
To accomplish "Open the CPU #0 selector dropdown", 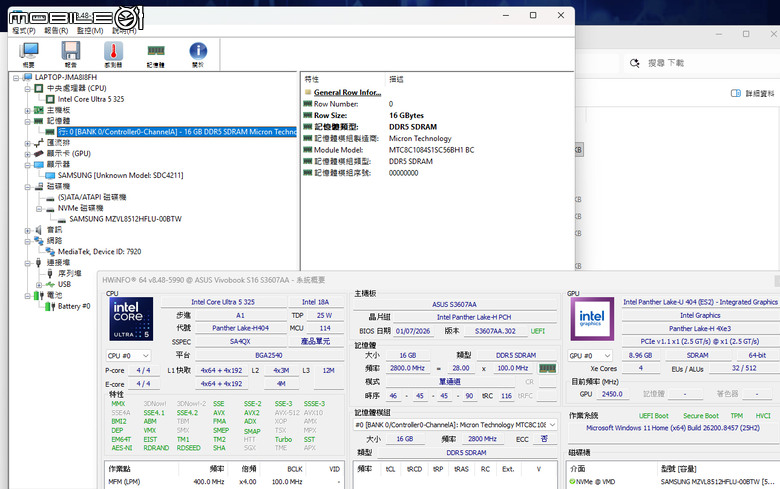I will [x=128, y=356].
